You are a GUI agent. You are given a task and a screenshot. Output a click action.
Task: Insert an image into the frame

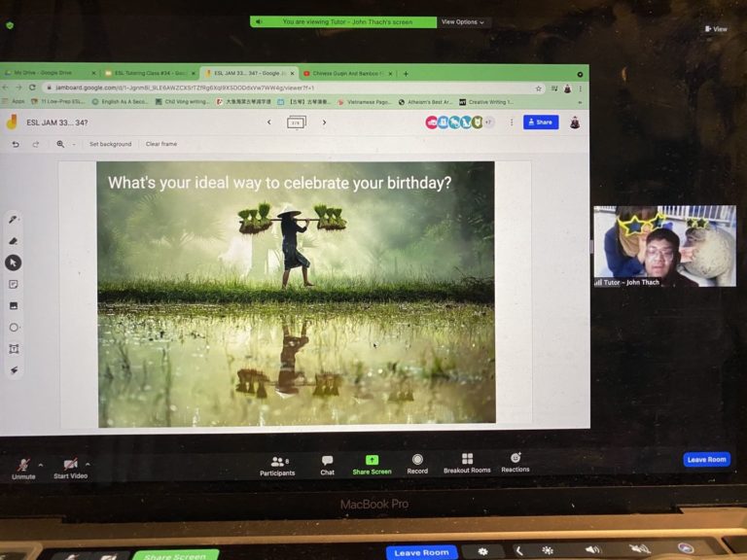pos(14,305)
